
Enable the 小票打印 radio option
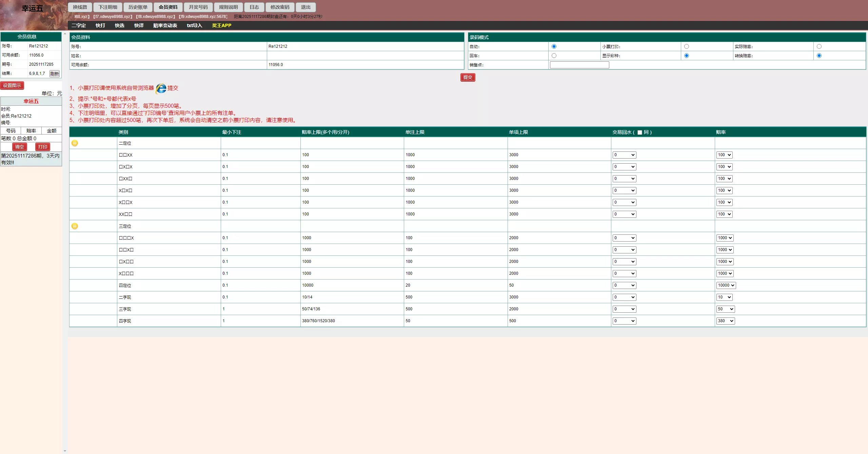pyautogui.click(x=687, y=46)
